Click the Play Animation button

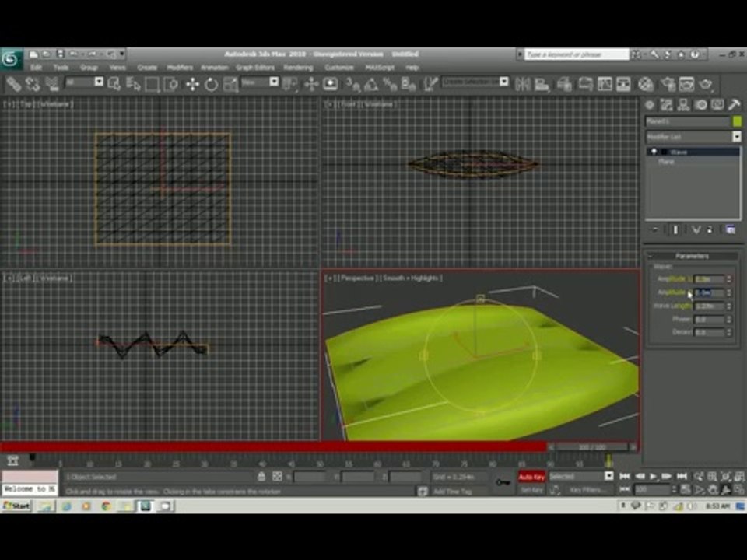click(653, 476)
